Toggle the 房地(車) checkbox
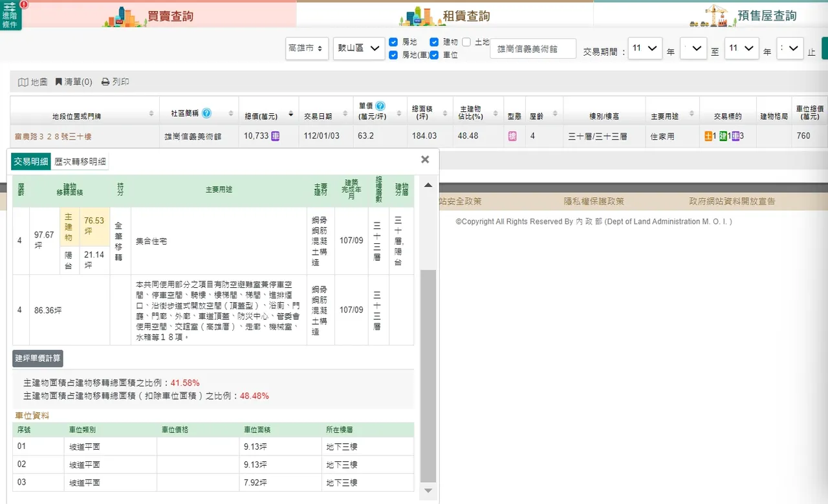 [393, 56]
